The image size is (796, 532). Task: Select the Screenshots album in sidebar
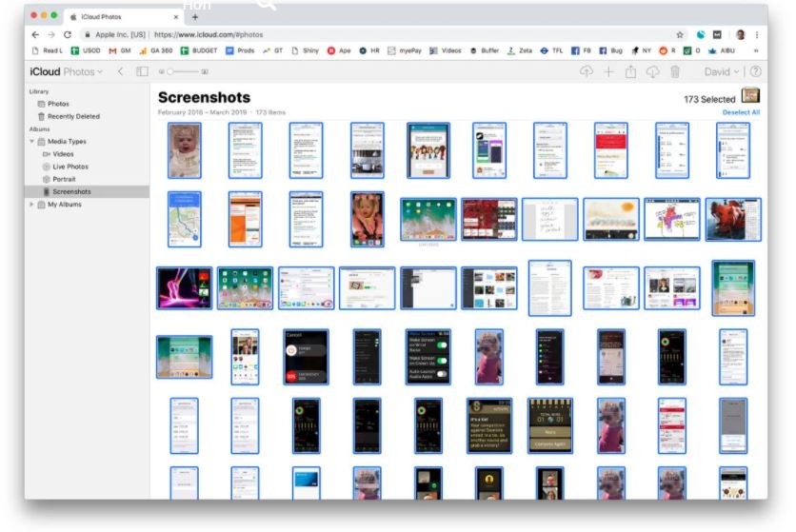87,191
